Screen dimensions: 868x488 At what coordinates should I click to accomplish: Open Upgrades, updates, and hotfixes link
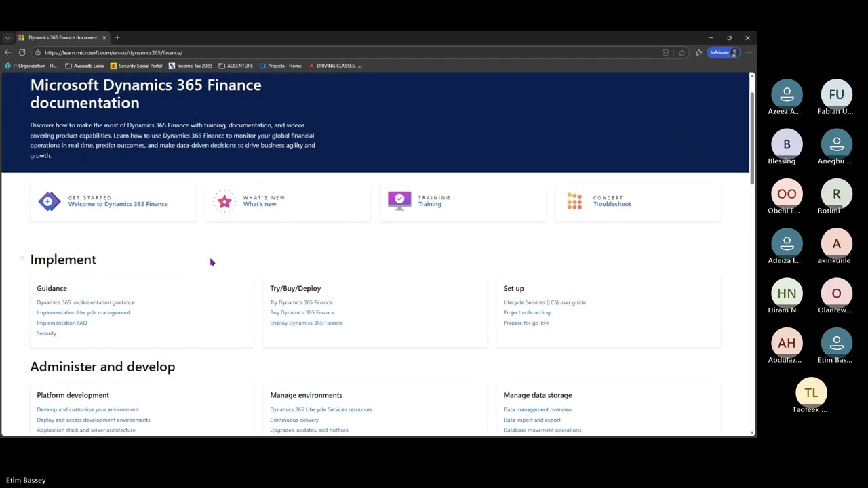309,430
